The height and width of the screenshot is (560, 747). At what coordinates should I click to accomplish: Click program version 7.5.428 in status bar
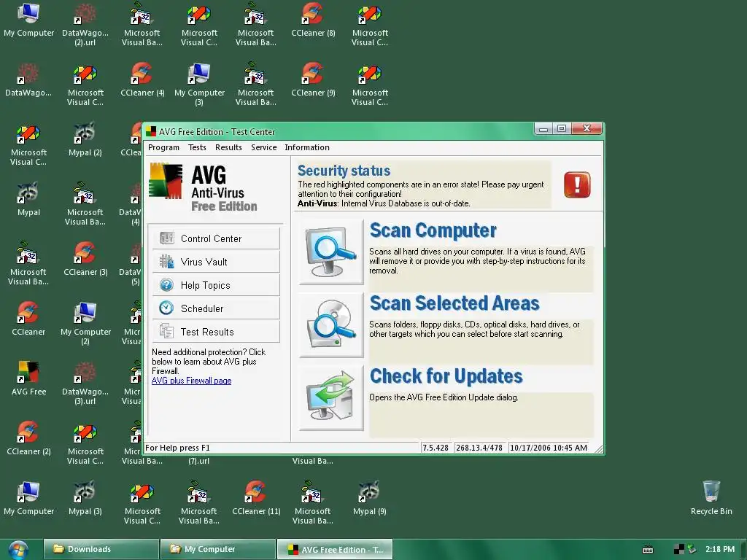[x=436, y=448]
